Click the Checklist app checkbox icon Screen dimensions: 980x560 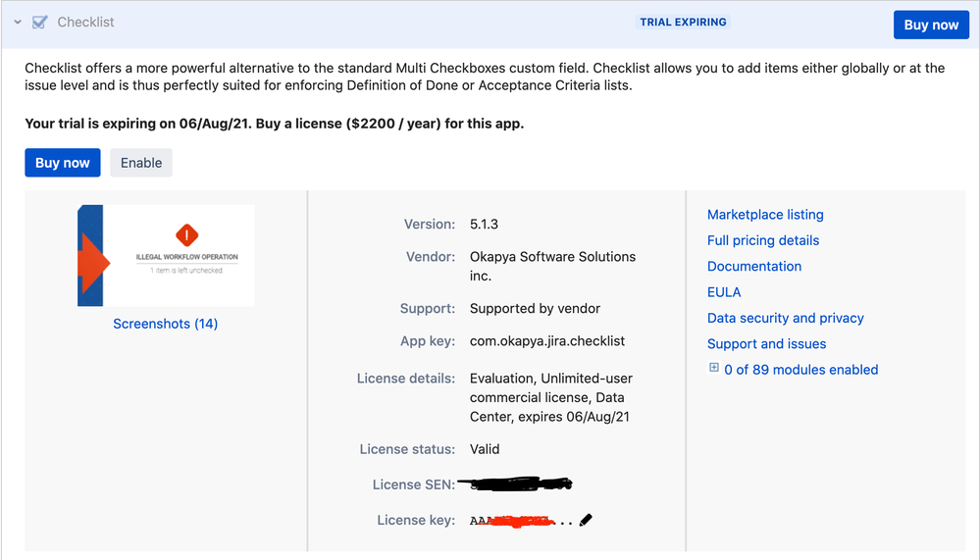pos(39,23)
